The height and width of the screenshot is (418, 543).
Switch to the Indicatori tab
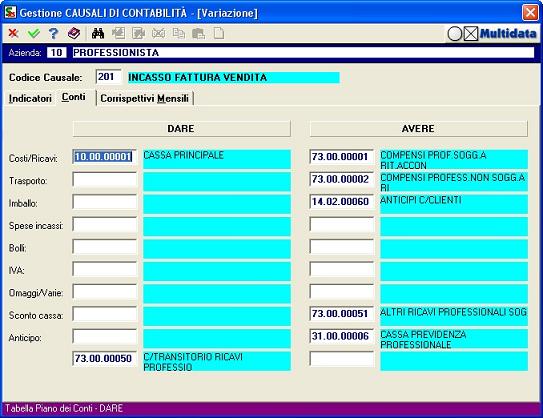tap(30, 98)
